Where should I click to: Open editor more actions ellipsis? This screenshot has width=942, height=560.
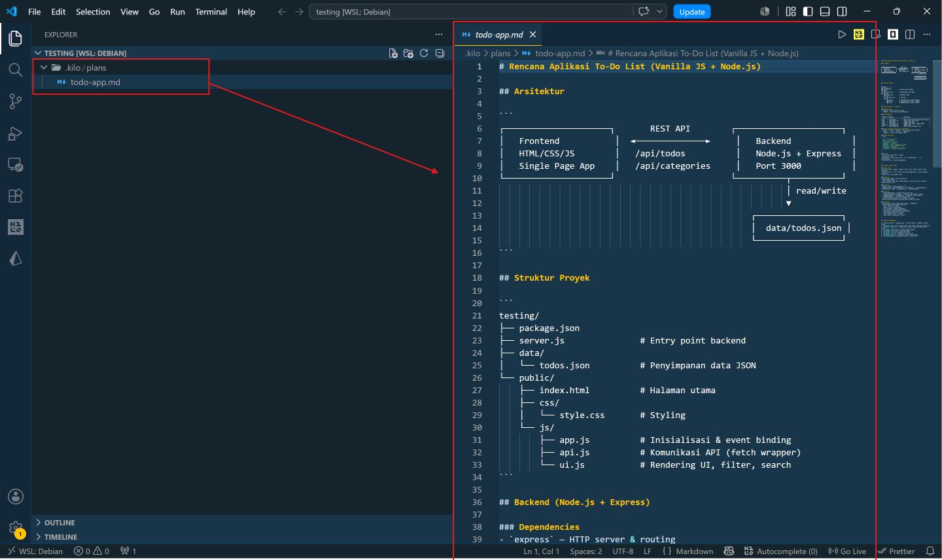[x=927, y=35]
